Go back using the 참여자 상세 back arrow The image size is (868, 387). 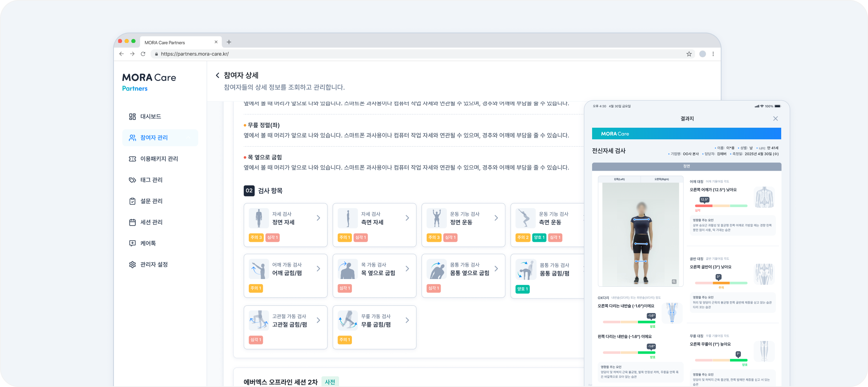pos(218,75)
